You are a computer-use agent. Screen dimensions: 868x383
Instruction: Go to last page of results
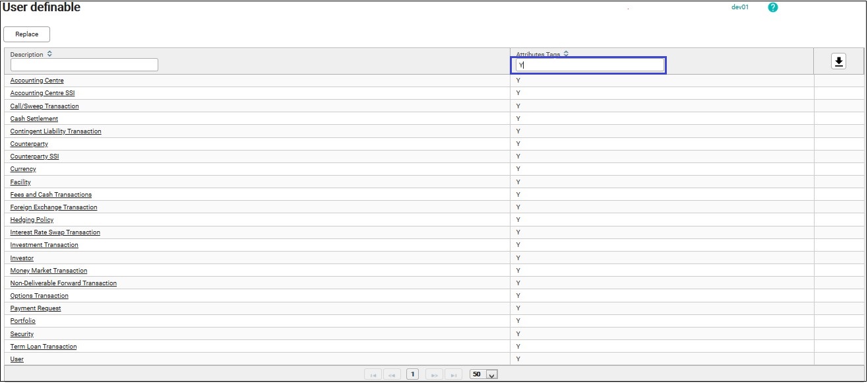coord(453,374)
